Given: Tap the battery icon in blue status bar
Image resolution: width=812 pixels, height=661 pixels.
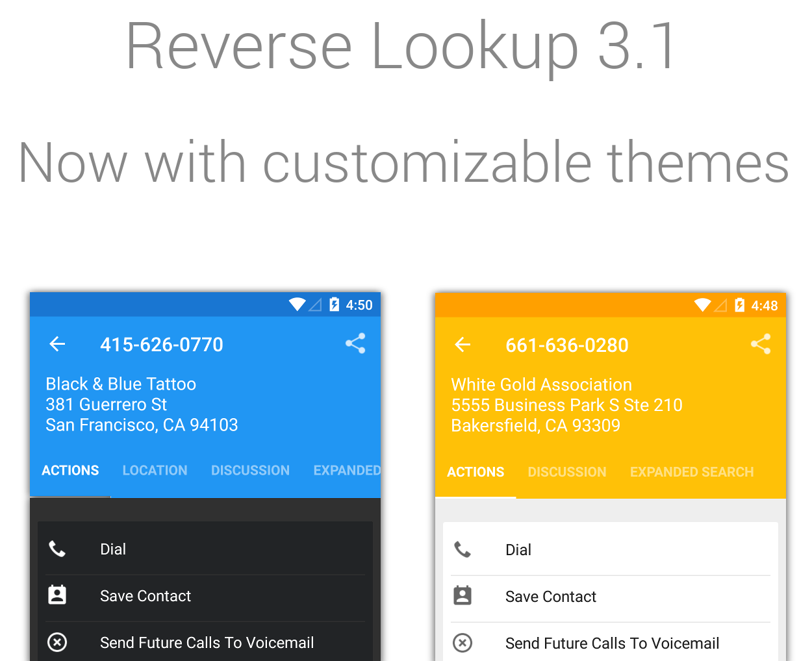Looking at the screenshot, I should pyautogui.click(x=334, y=305).
